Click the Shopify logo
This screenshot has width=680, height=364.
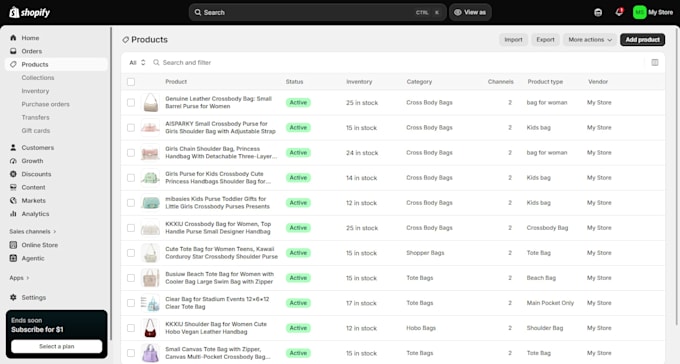29,13
